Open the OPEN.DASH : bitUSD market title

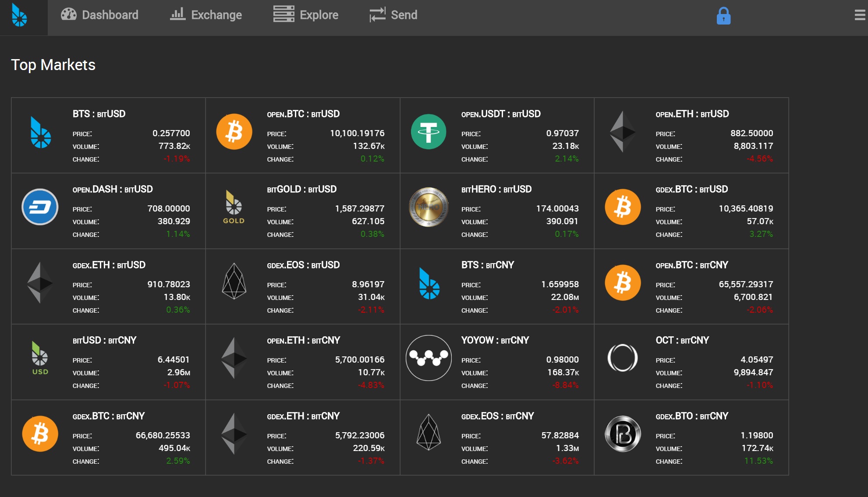113,189
